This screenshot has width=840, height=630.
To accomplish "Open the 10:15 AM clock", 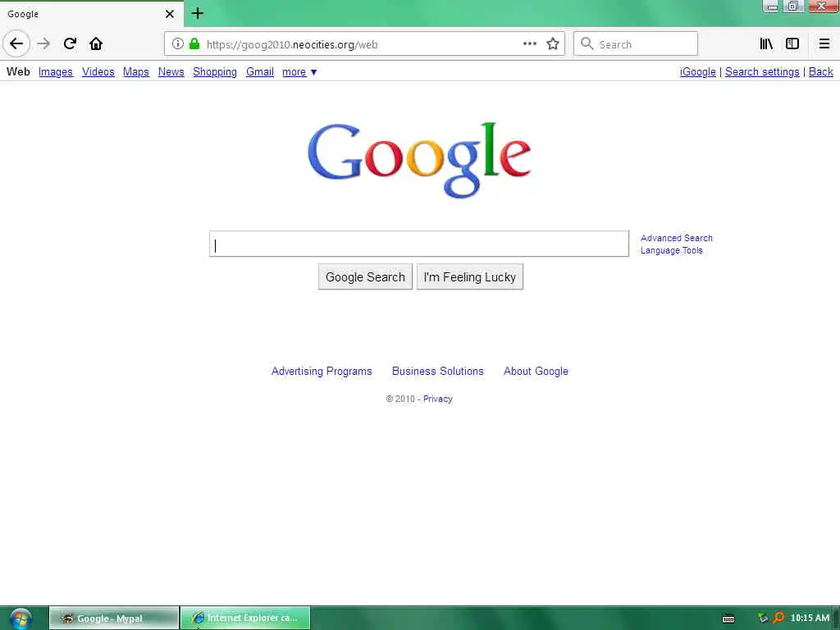I will (810, 619).
